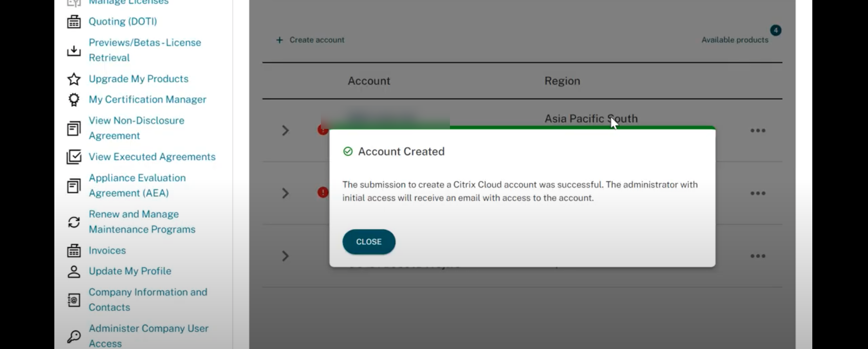Open more options for Asia Pacific South row
Image resolution: width=868 pixels, height=349 pixels.
point(758,131)
